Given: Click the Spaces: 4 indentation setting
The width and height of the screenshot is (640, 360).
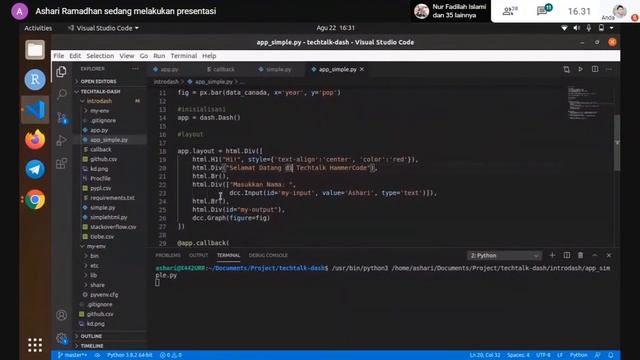Looking at the screenshot, I should tap(518, 355).
